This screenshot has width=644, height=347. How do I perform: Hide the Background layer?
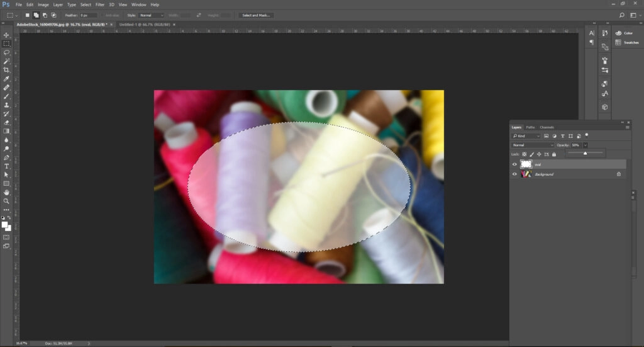pos(514,174)
